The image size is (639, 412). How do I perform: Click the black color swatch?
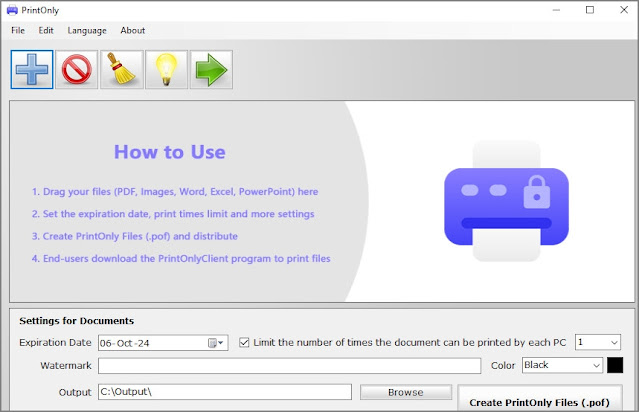615,365
